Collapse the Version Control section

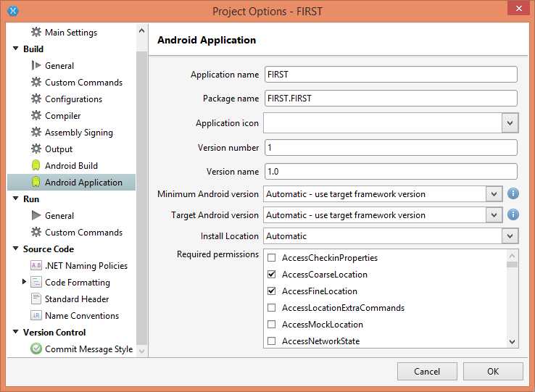point(16,332)
